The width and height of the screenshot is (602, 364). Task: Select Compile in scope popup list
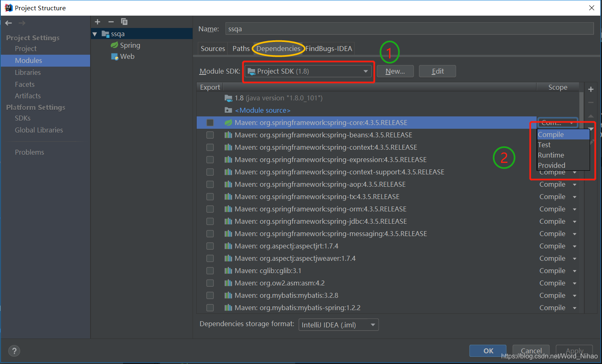point(563,134)
